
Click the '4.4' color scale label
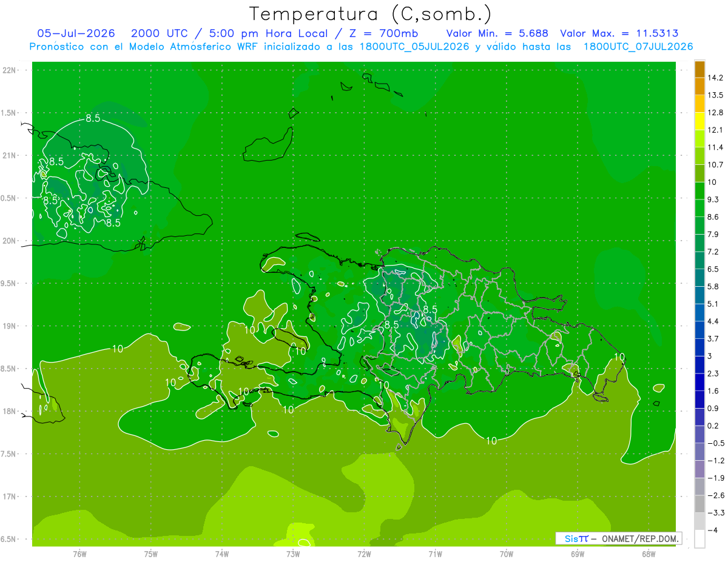pyautogui.click(x=713, y=321)
